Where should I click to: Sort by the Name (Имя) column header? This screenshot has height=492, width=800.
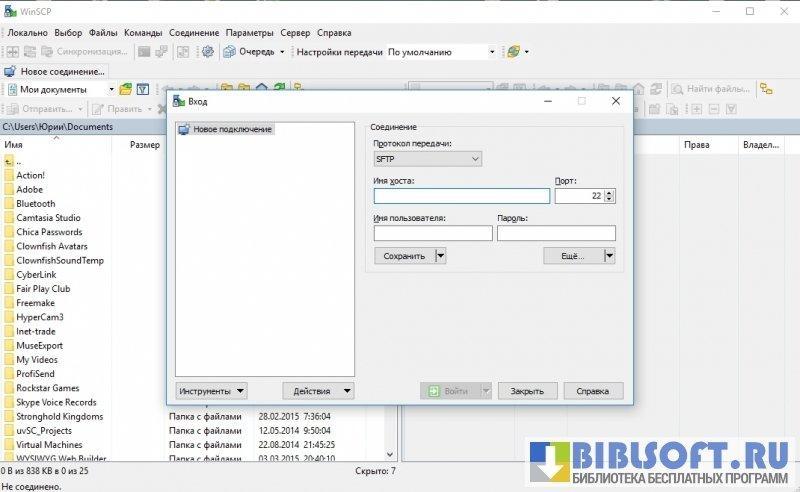[x=56, y=144]
